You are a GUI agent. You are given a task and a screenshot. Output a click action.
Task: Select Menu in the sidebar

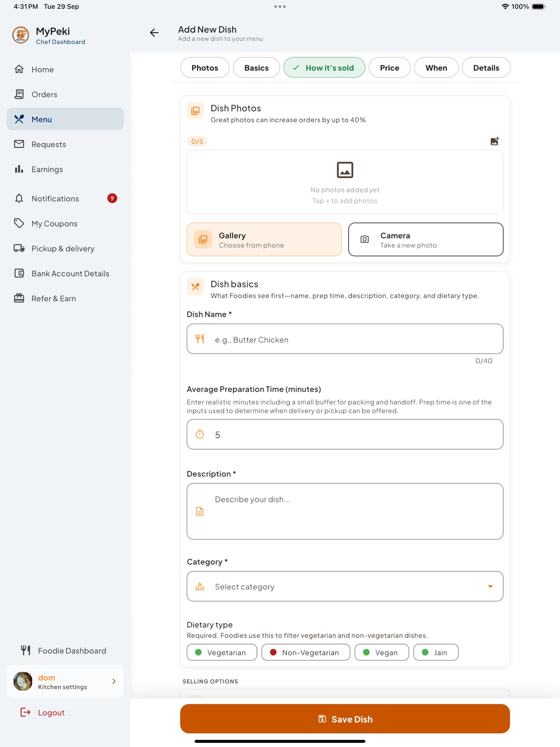tap(65, 119)
